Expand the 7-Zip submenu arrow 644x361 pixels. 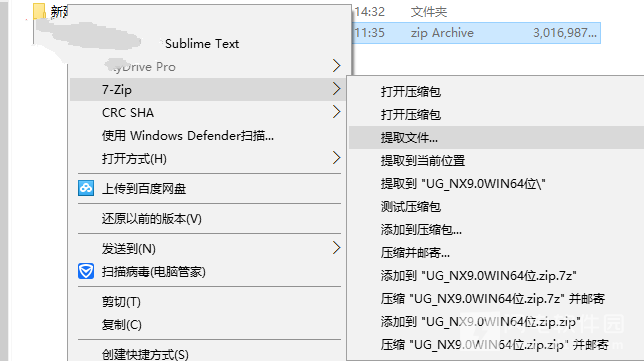tap(336, 89)
